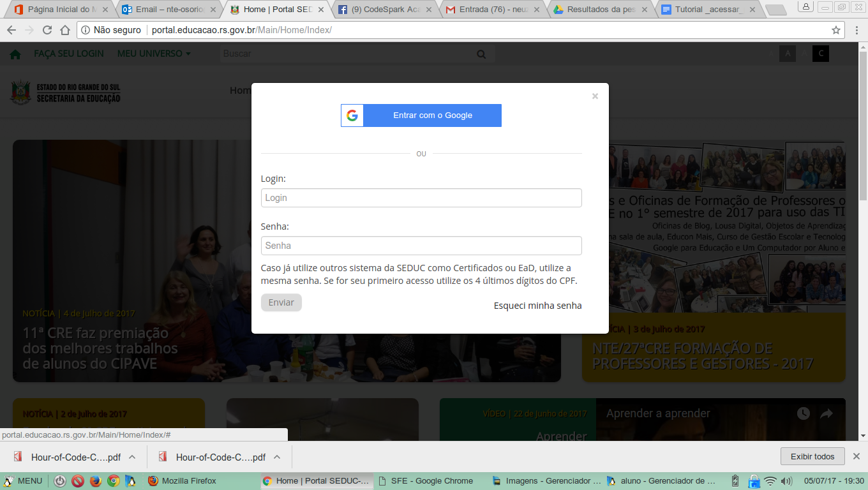
Task: Launch Firefox from taskbar quick launcher
Action: click(96, 481)
